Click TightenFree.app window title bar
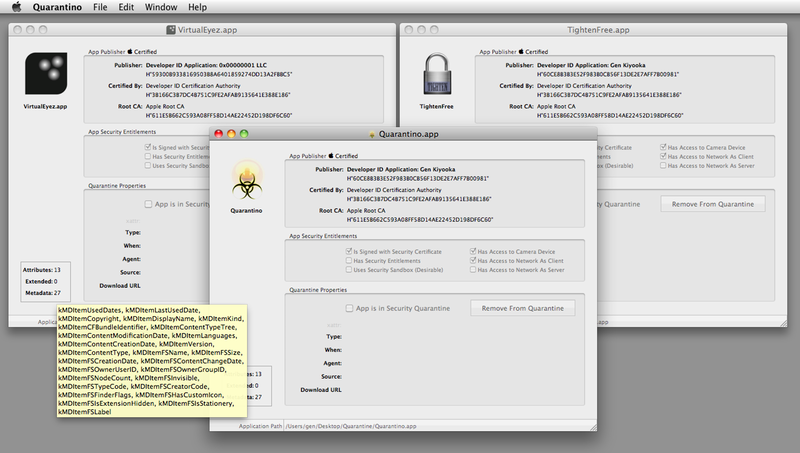Screen dimensions: 800x453 coord(594,30)
